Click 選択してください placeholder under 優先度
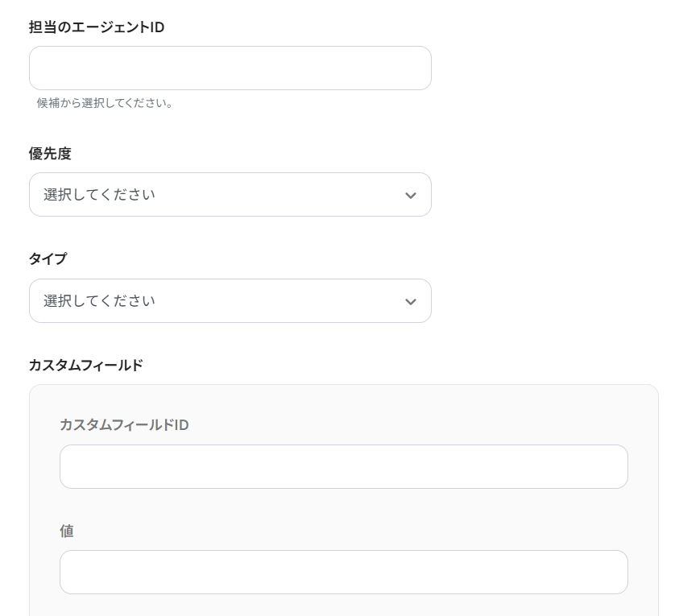Screen dimensions: 675x616 pyautogui.click(x=99, y=195)
